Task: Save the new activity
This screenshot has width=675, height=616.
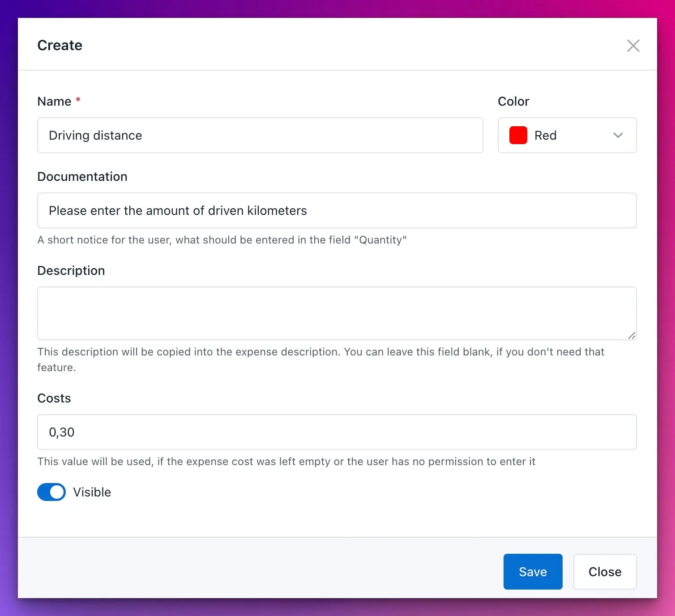Action: click(533, 572)
